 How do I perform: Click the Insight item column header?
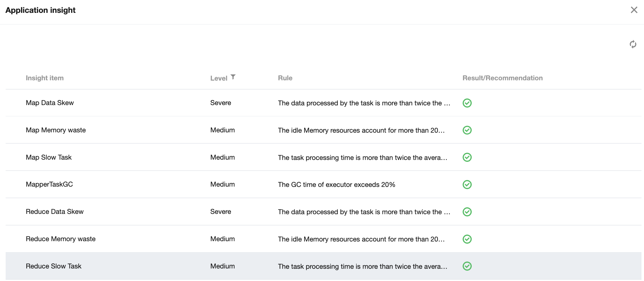(x=45, y=78)
